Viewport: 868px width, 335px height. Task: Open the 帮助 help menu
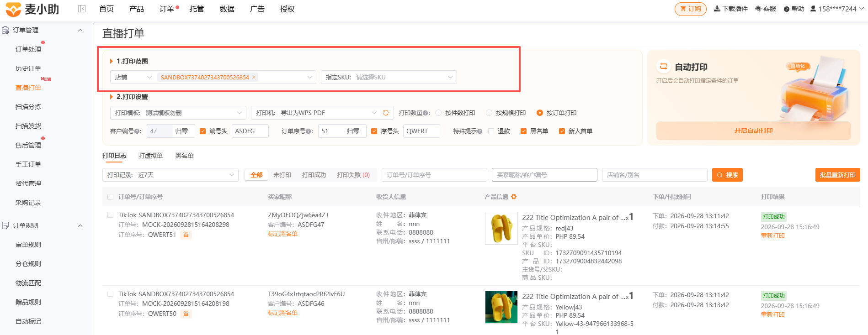pos(794,9)
